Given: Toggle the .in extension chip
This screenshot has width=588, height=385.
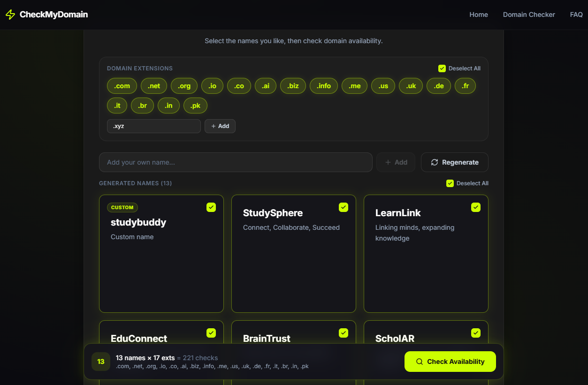Looking at the screenshot, I should [x=168, y=106].
